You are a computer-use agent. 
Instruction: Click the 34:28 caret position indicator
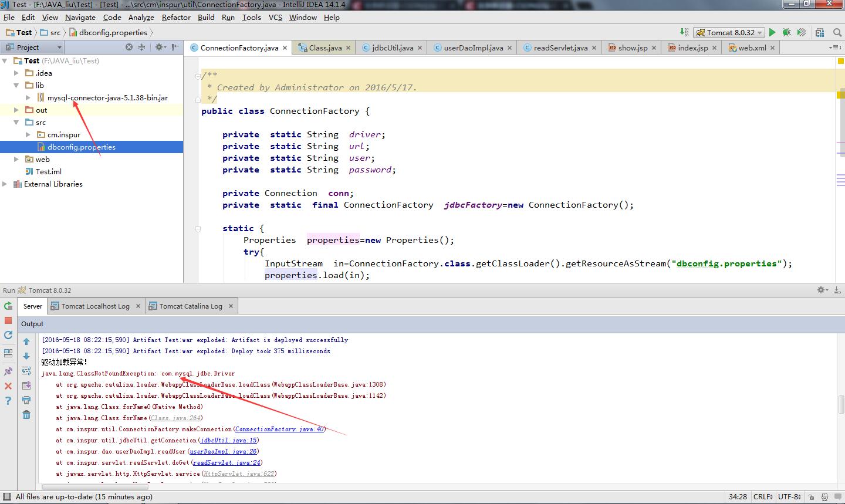coord(738,496)
